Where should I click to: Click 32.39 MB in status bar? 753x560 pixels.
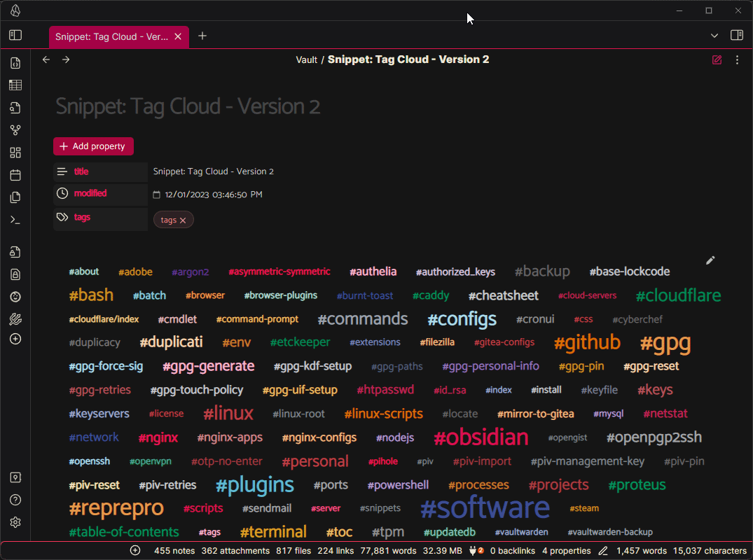[442, 551]
